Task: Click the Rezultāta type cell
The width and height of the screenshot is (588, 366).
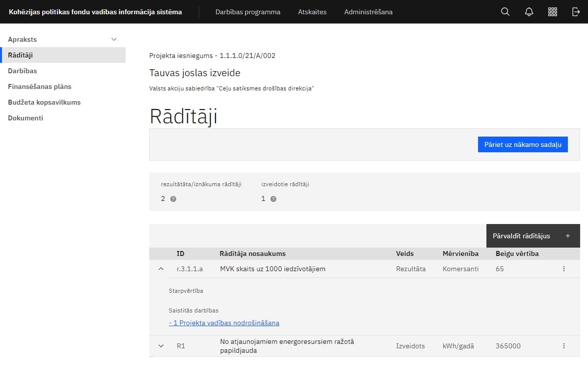Action: [411, 269]
